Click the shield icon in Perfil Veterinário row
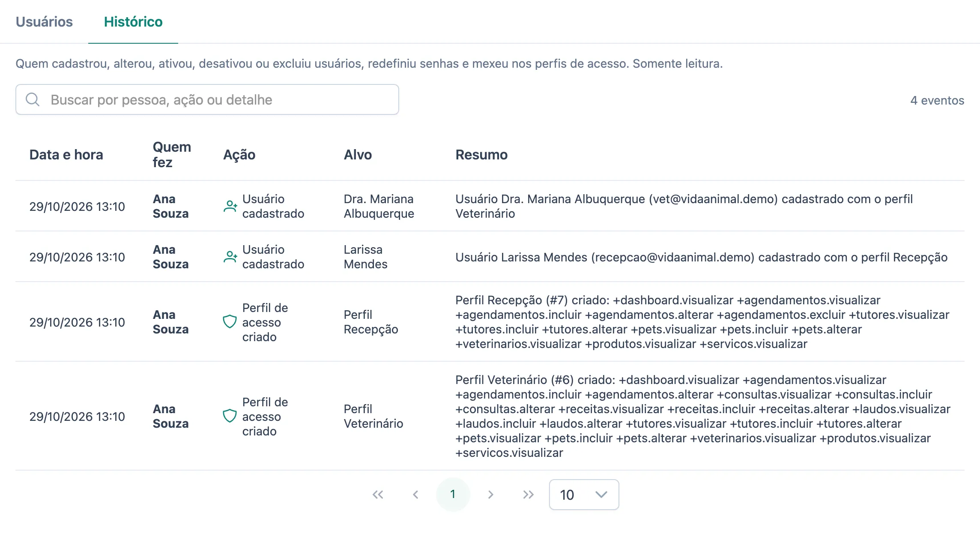Screen dimensions: 980x534 pos(230,416)
